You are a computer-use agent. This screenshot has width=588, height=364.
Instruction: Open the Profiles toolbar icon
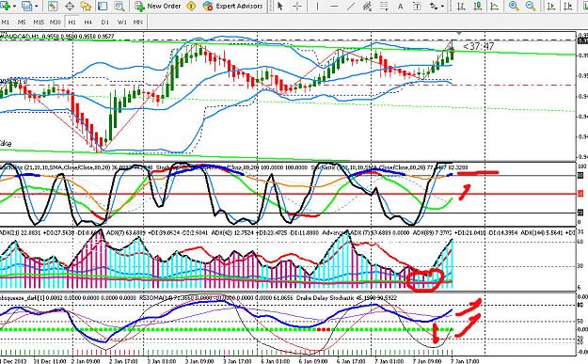tap(26, 6)
